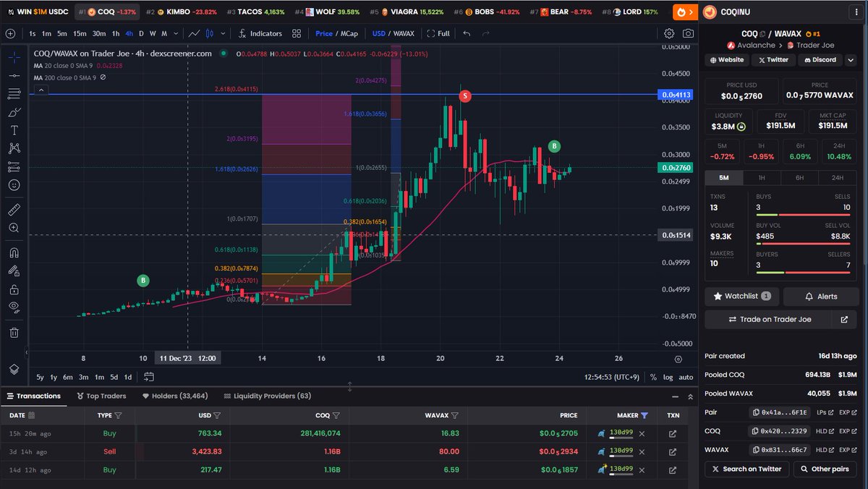Open the COQ column filter
Screen dimensions: 868x489
point(336,415)
